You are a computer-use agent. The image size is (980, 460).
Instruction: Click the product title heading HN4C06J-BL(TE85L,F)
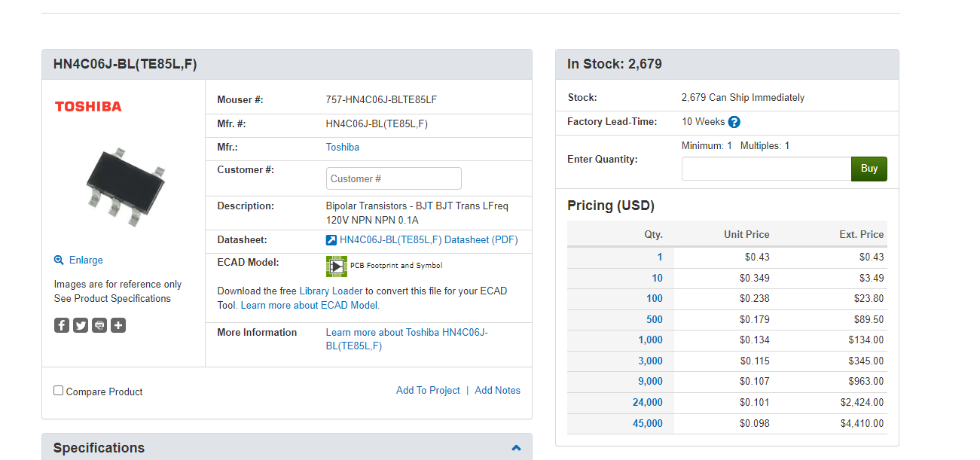pyautogui.click(x=125, y=65)
